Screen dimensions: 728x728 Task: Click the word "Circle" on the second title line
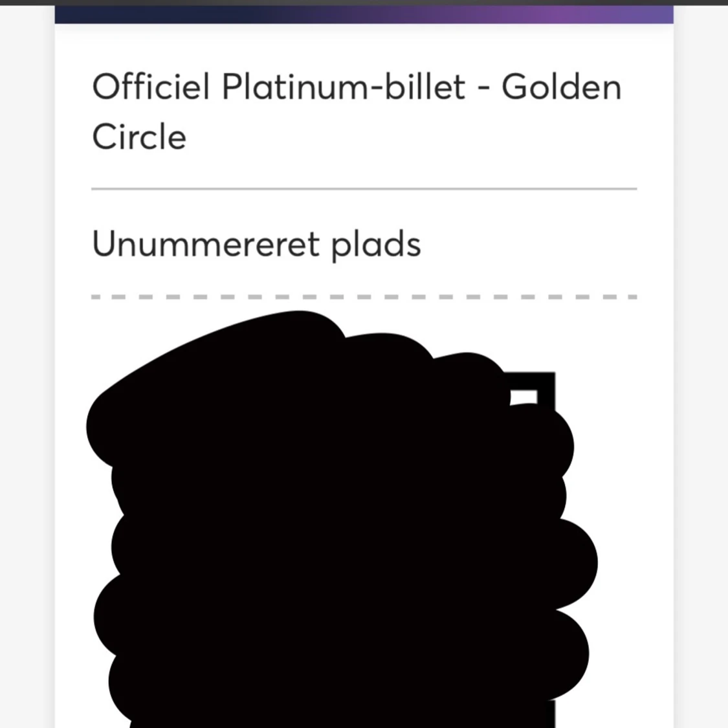(139, 137)
